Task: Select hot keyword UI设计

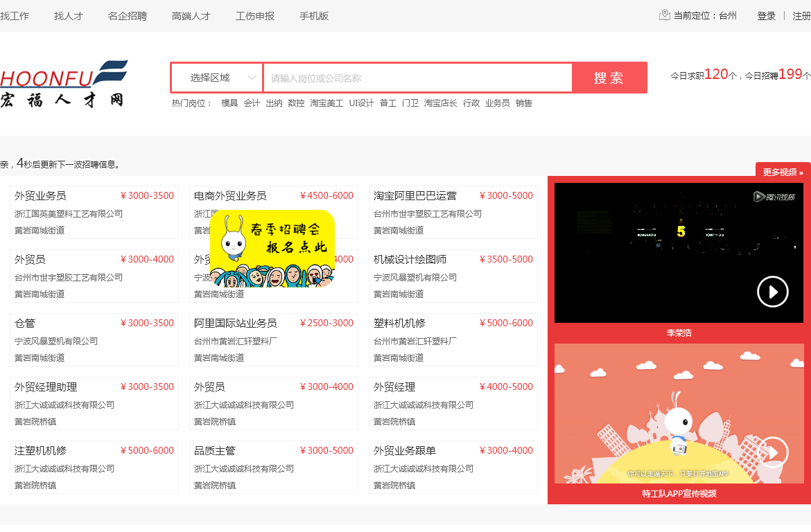Action: pos(361,103)
